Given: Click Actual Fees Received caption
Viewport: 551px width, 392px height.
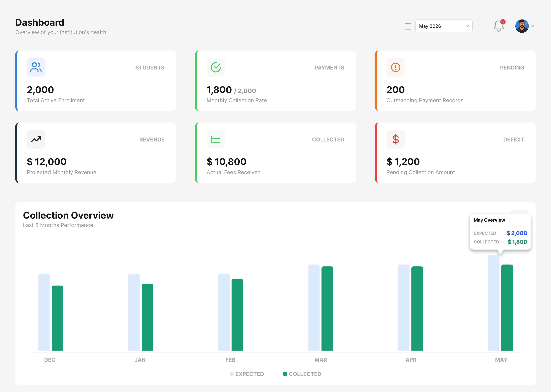Looking at the screenshot, I should [233, 172].
